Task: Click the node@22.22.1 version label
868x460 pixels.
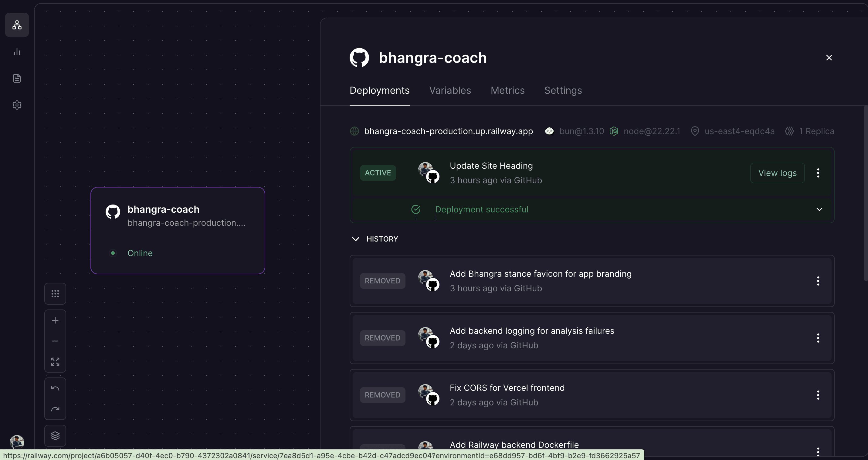Action: pos(652,131)
